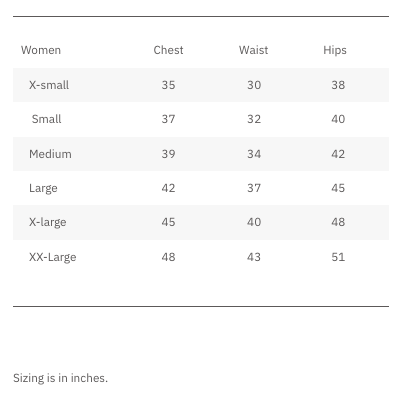Click the Chest column header
Viewport: 408px width, 397px height.
[168, 50]
